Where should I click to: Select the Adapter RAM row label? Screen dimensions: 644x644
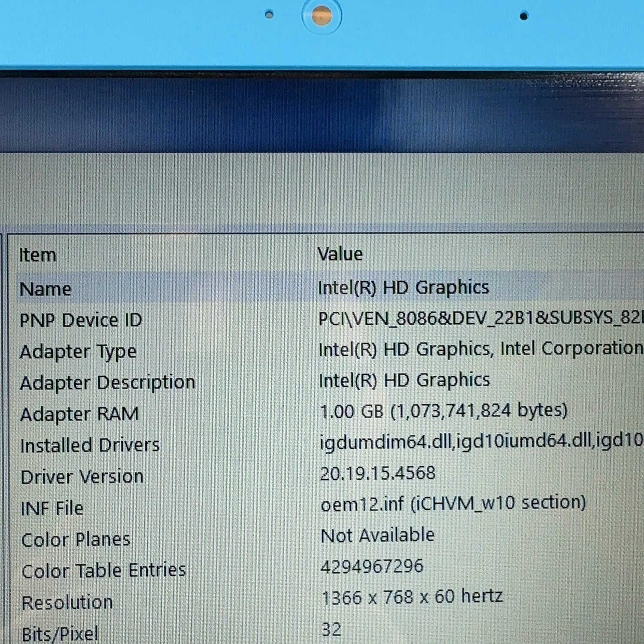[x=79, y=414]
